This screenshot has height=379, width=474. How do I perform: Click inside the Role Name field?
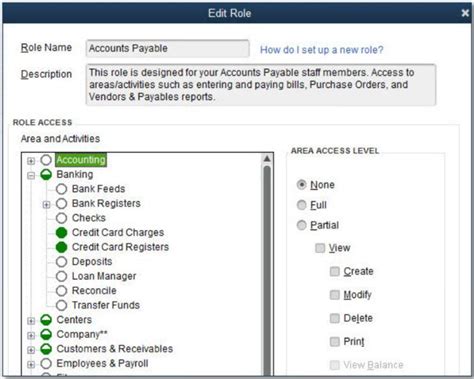[167, 48]
